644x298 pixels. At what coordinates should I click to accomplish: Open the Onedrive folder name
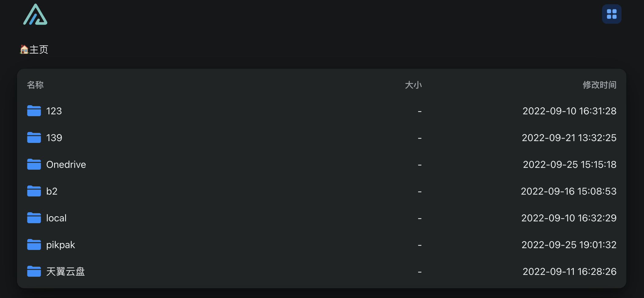point(66,165)
